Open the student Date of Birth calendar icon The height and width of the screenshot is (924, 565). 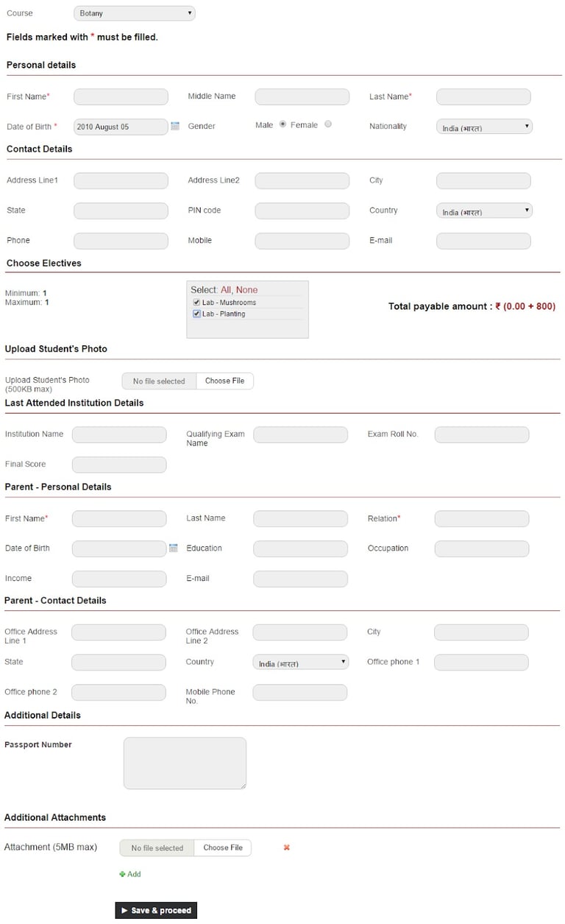[x=175, y=127]
